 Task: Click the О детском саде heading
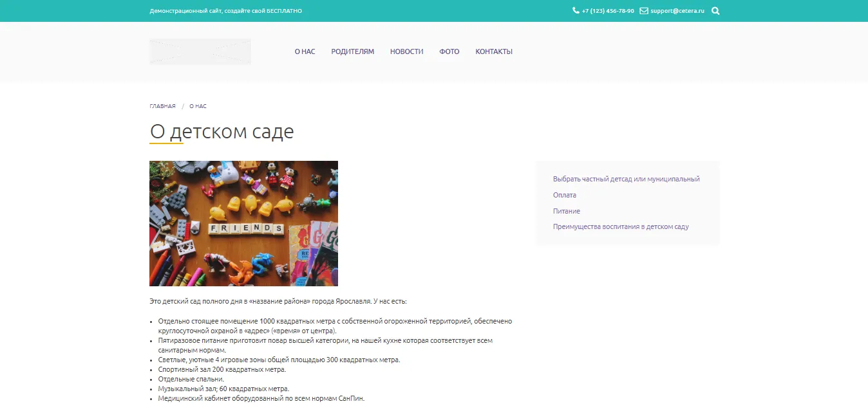point(222,131)
